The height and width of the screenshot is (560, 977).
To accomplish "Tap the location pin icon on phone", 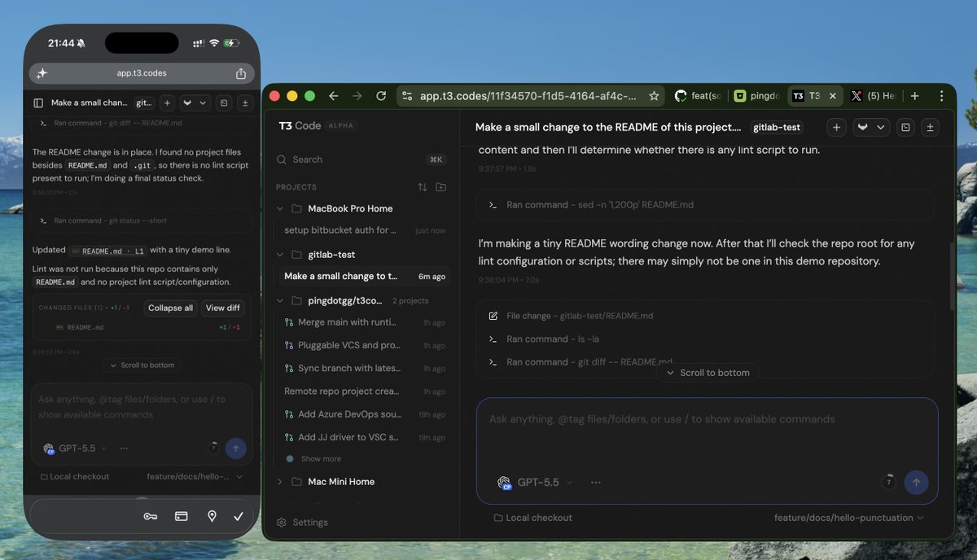I will point(212,516).
